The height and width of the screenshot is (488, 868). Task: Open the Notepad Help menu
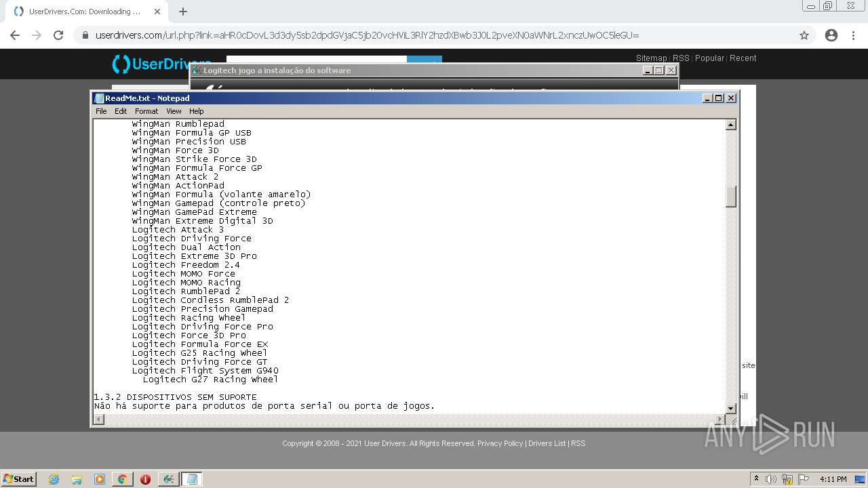197,111
